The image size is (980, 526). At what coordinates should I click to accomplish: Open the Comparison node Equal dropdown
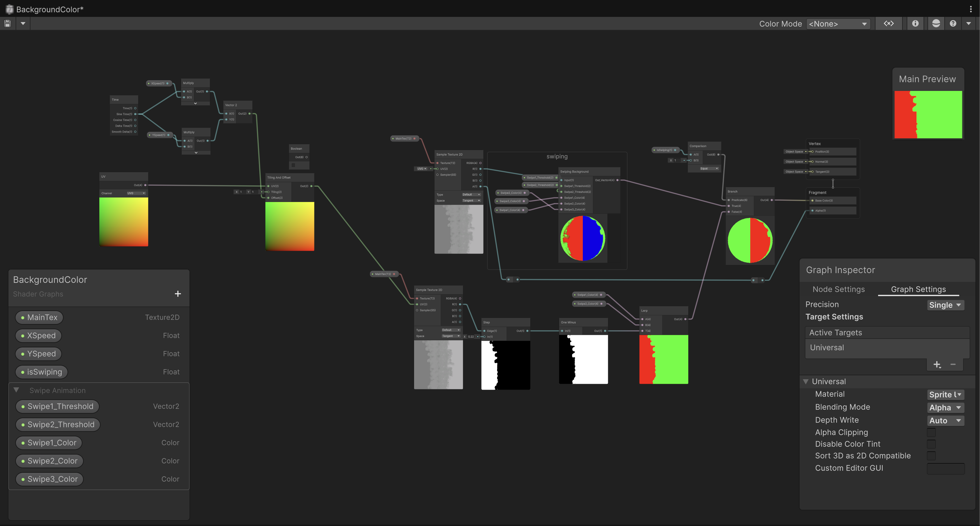[709, 169]
